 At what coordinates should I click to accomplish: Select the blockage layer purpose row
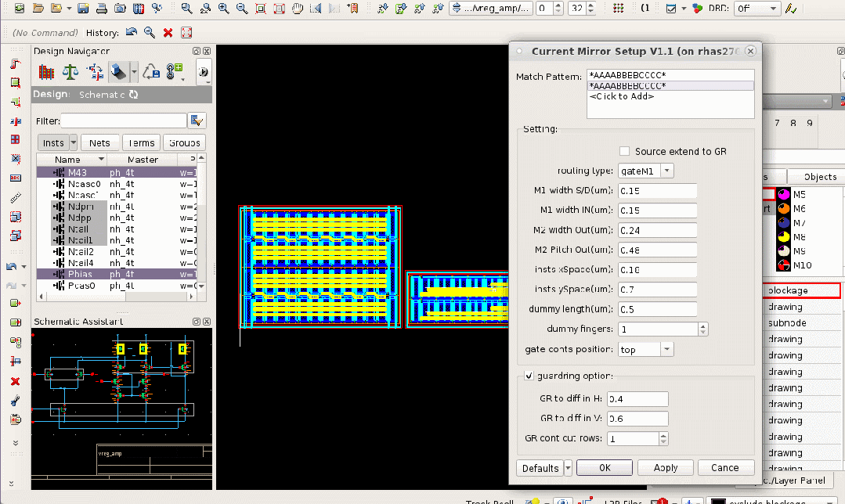pyautogui.click(x=802, y=291)
